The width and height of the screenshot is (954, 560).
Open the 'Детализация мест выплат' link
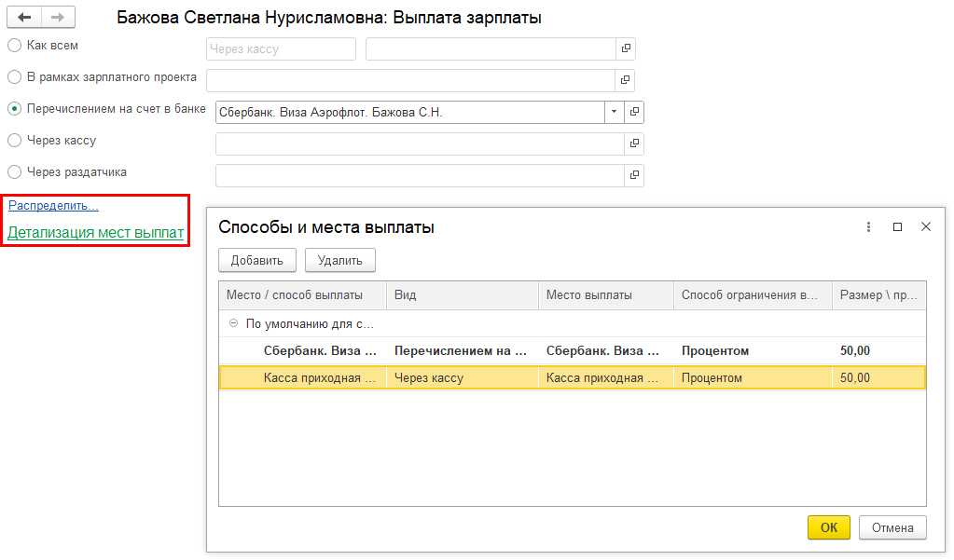[95, 233]
